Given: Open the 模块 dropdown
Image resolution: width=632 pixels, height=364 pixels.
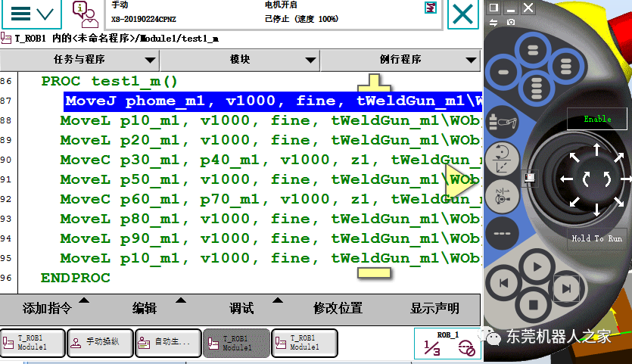Looking at the screenshot, I should tap(240, 60).
